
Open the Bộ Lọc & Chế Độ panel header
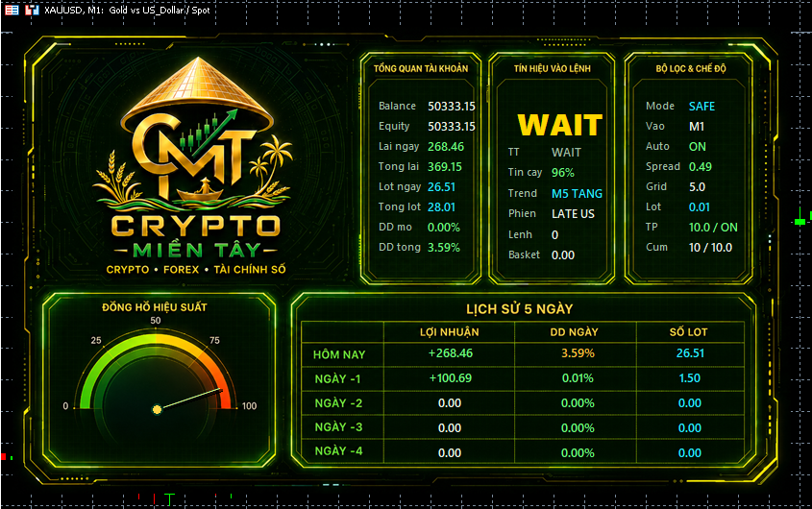[x=690, y=68]
